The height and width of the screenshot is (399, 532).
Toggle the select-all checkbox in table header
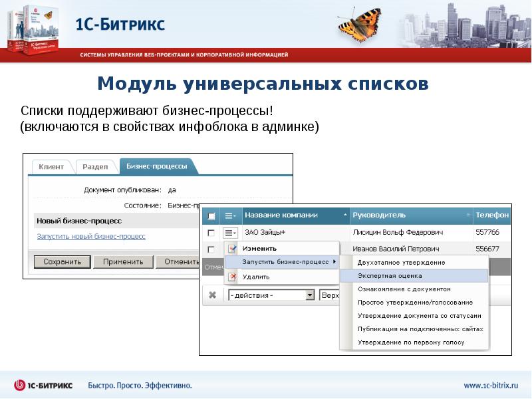pos(211,215)
